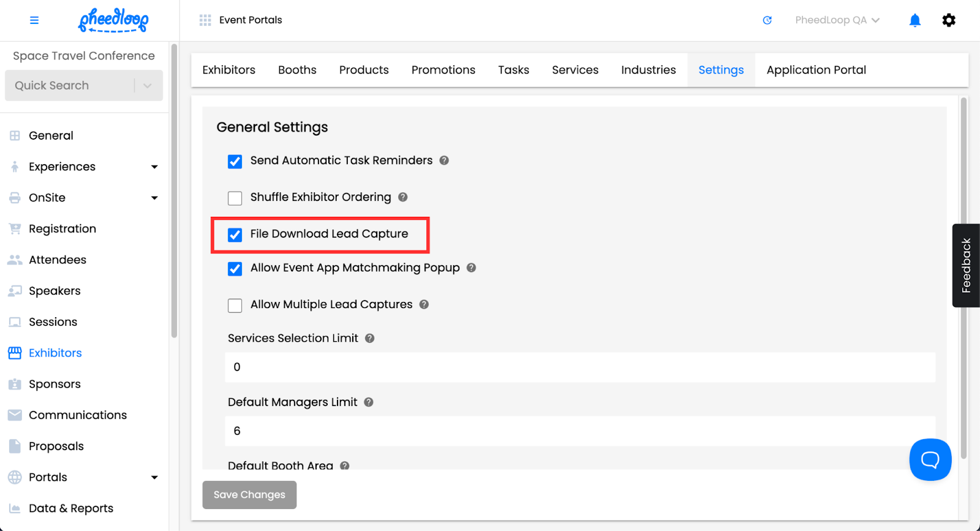This screenshot has height=531, width=980.
Task: Expand the Portals sidebar arrow
Action: [x=154, y=477]
